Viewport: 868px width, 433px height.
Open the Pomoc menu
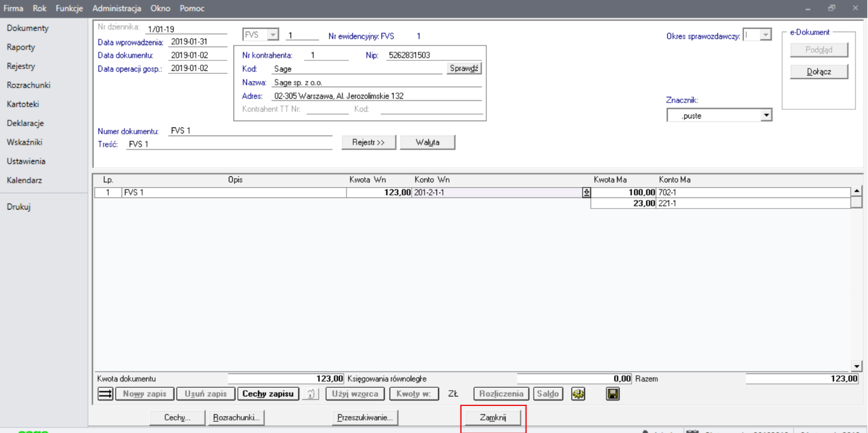tap(192, 8)
